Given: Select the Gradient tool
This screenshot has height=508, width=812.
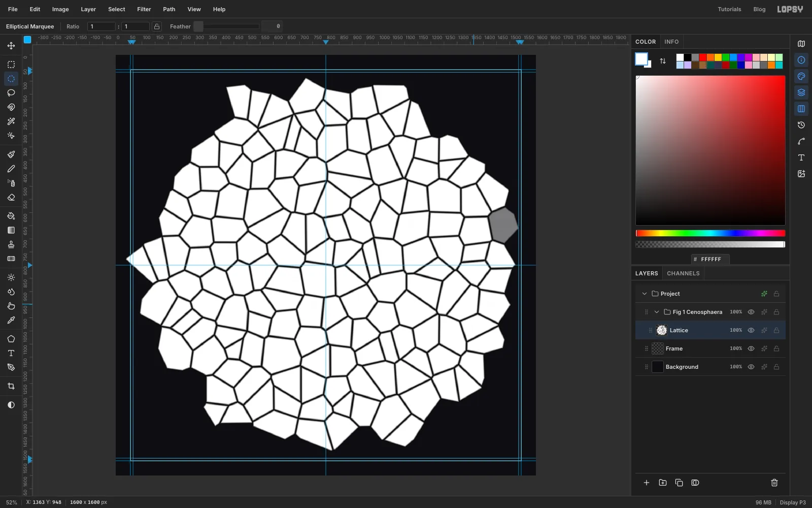Looking at the screenshot, I should (x=11, y=230).
